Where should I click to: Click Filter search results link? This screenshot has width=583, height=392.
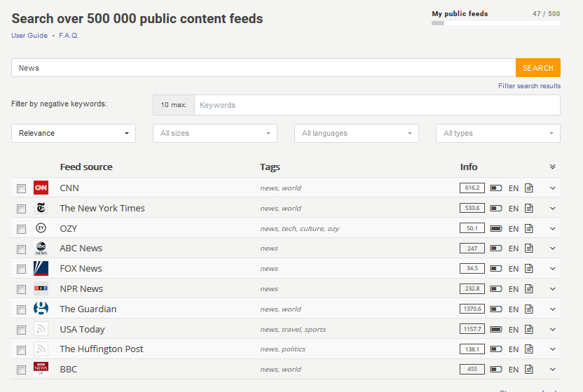tap(530, 86)
